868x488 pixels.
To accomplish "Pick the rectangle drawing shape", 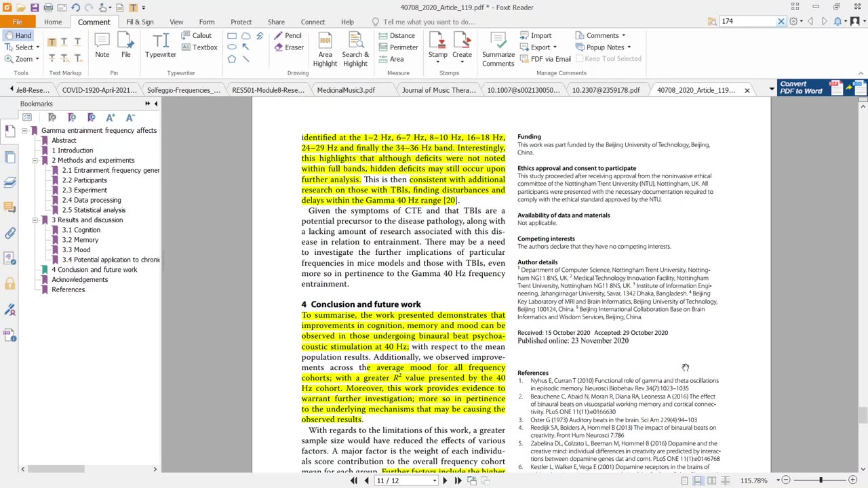I will [x=232, y=35].
